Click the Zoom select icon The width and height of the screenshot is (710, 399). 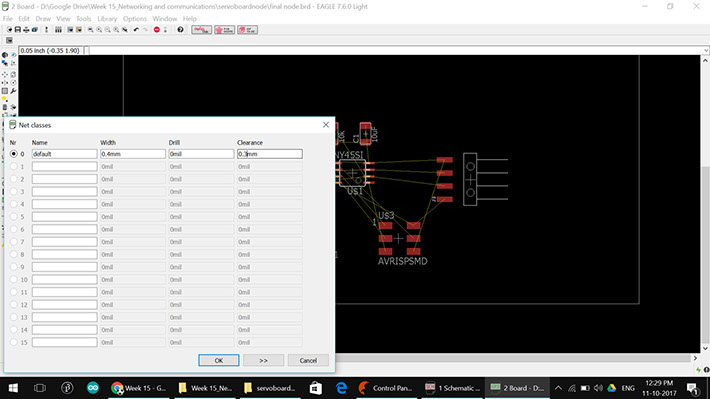pyautogui.click(x=125, y=29)
